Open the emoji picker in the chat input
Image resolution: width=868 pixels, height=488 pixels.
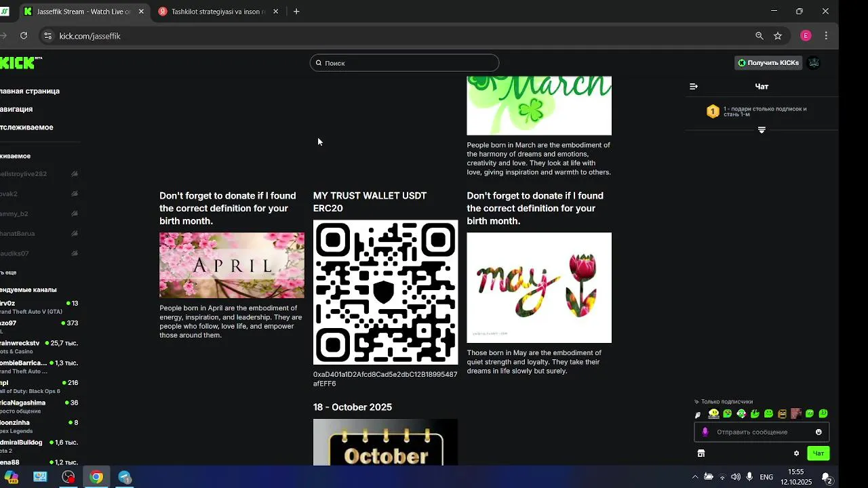coord(818,432)
